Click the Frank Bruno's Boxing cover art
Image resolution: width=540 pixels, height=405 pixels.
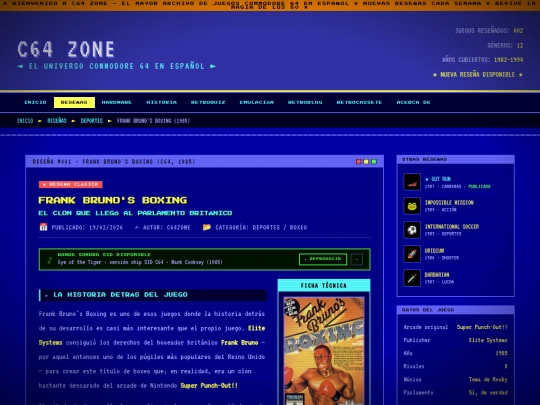(324, 351)
